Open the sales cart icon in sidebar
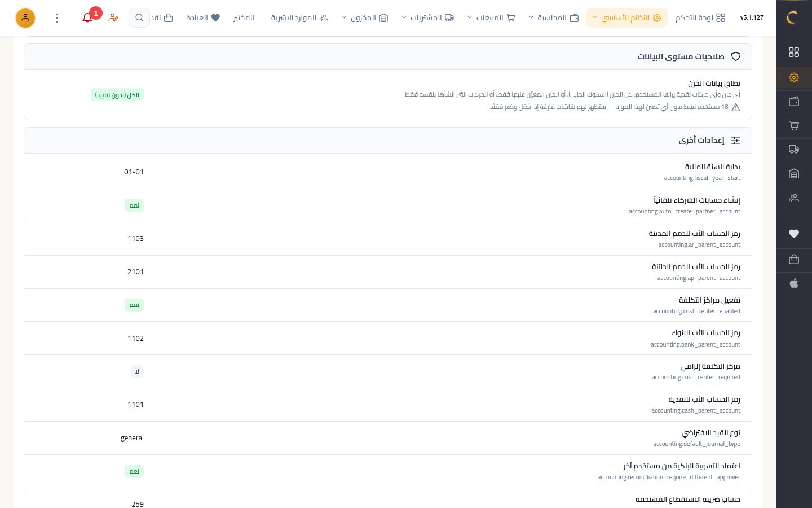 tap(794, 126)
